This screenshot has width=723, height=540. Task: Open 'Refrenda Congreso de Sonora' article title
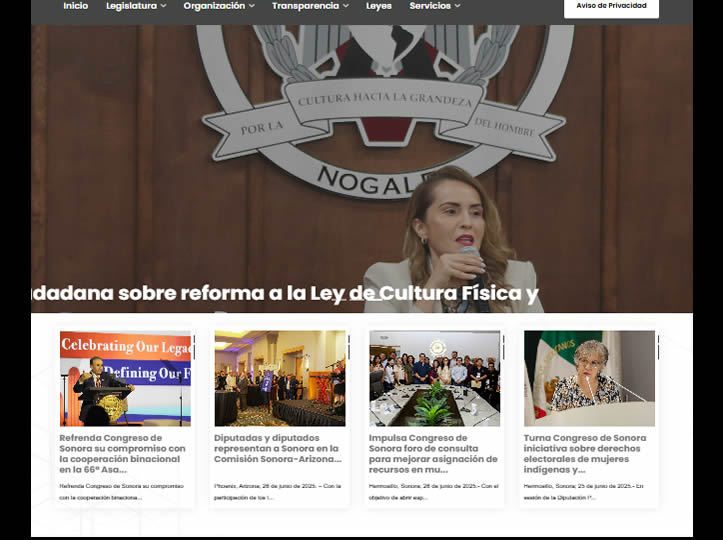pos(123,454)
